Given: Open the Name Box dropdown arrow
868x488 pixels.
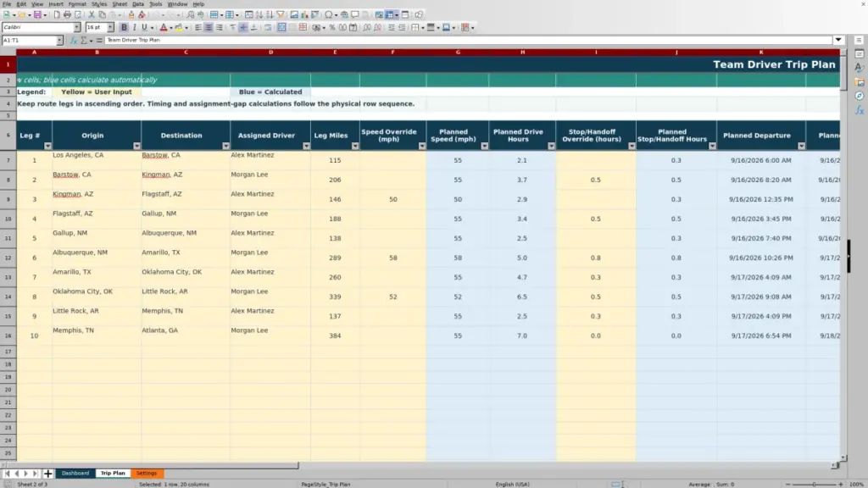Looking at the screenshot, I should (x=59, y=41).
